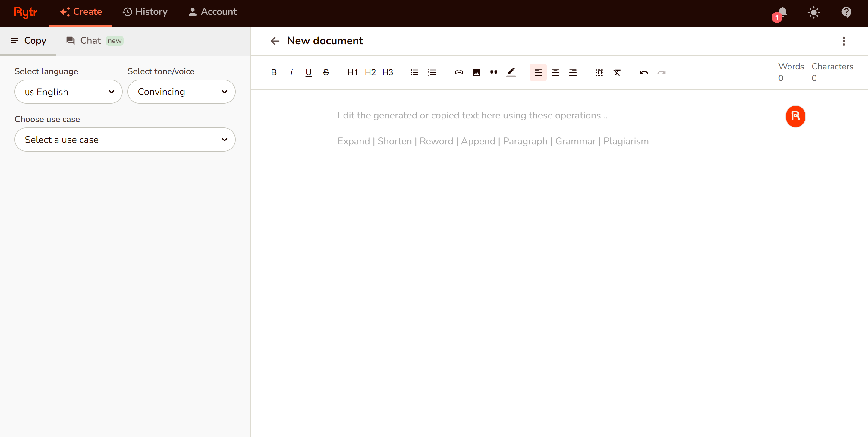Click into the document editor text area

point(505,236)
